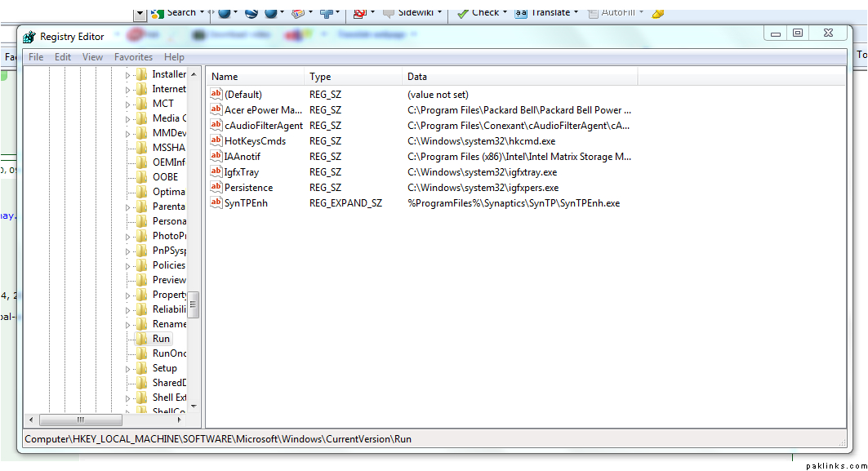Expand the Parental key node arrow
868x471 pixels.
click(x=128, y=207)
